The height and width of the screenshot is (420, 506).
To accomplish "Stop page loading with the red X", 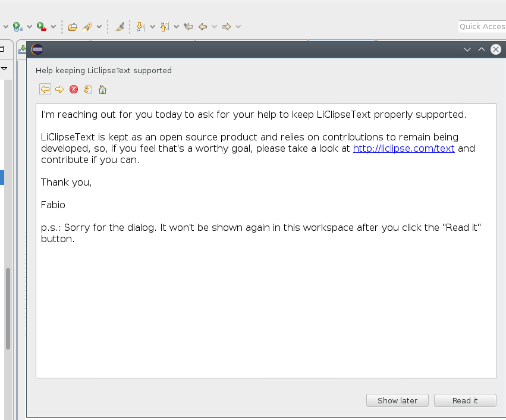I will point(74,89).
